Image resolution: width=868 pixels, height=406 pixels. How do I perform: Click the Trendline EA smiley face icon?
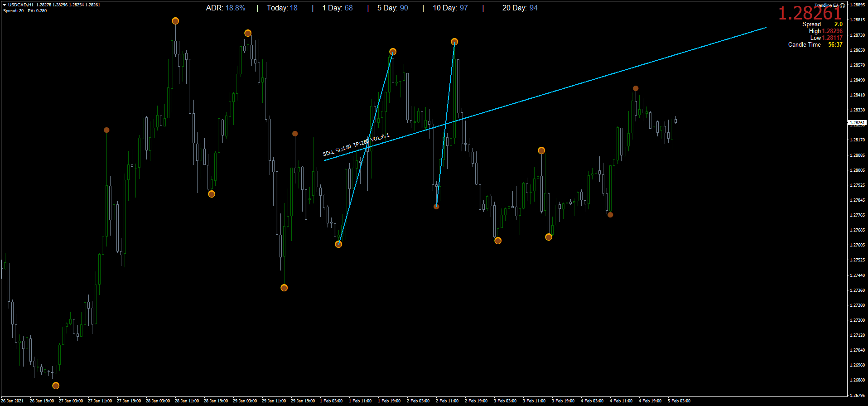842,5
